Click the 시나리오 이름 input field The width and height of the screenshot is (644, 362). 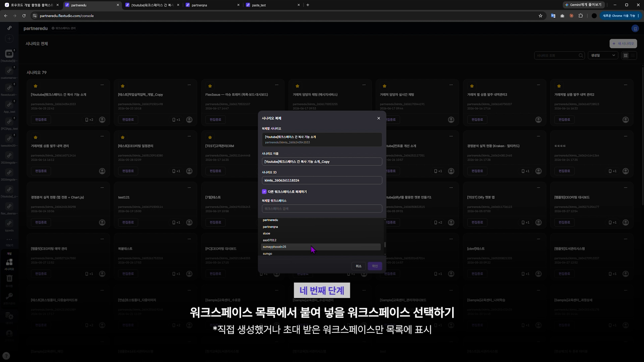coord(322,162)
